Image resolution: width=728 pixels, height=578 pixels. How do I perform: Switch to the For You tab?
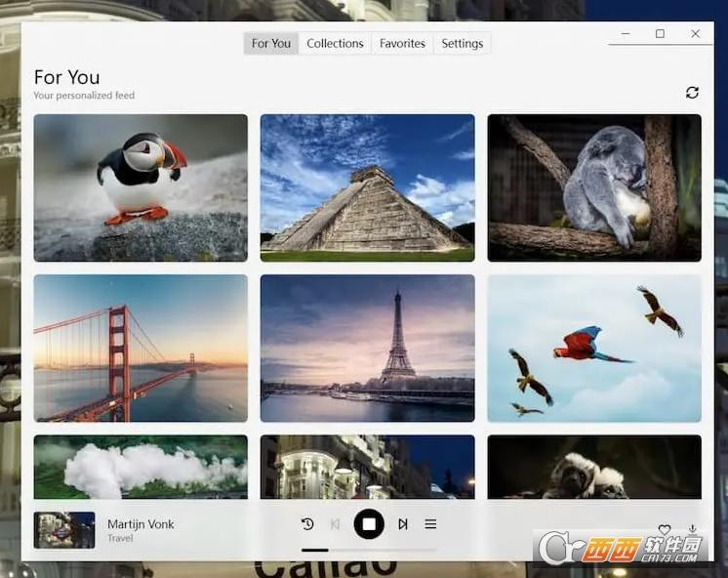pyautogui.click(x=271, y=44)
